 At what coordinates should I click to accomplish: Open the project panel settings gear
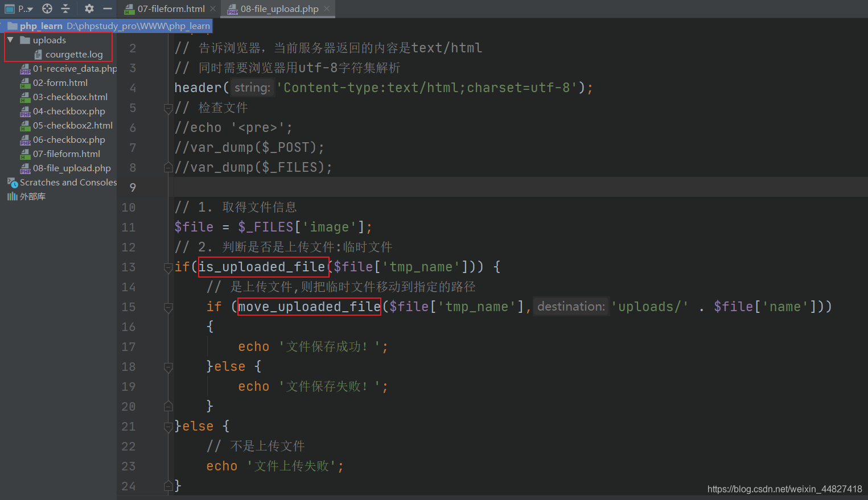point(89,9)
